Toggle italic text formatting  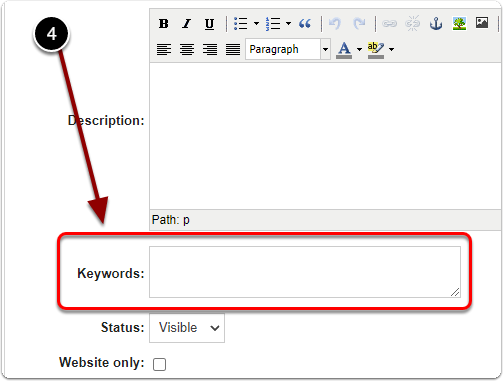pyautogui.click(x=187, y=24)
